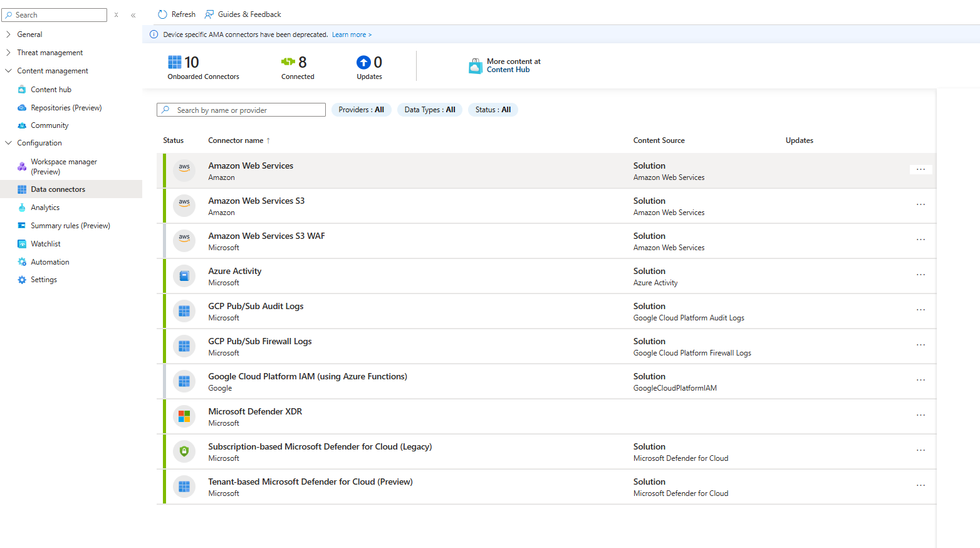The width and height of the screenshot is (980, 548).
Task: Click the Content Source column header
Action: (659, 140)
